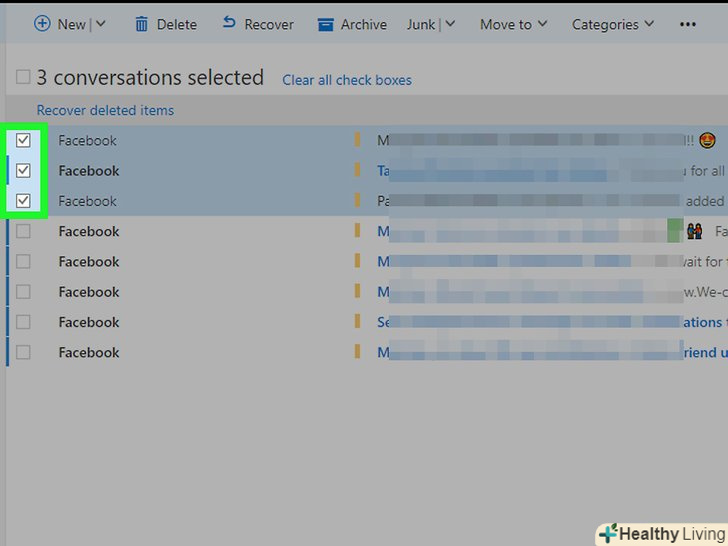
Task: Open Recover deleted items link
Action: 105,110
